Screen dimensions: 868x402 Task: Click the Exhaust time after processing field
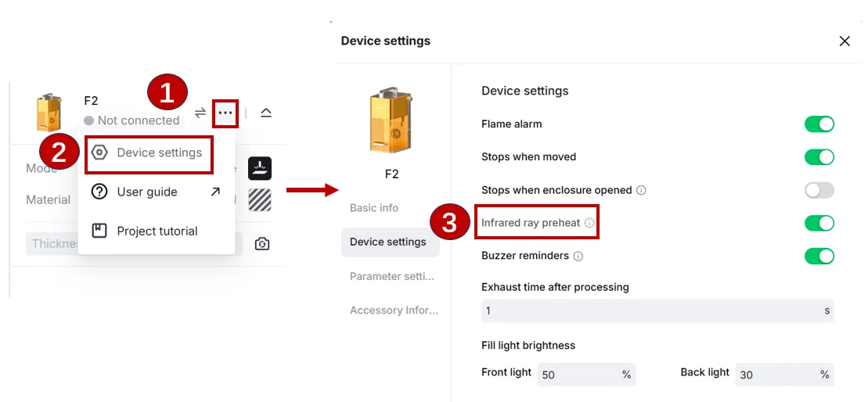(657, 310)
